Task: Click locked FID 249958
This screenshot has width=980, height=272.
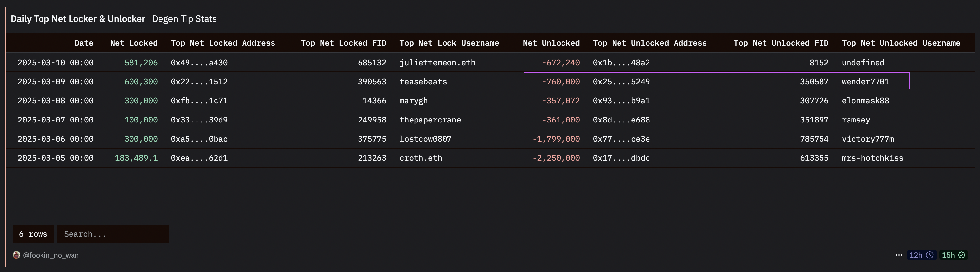Action: pyautogui.click(x=372, y=120)
